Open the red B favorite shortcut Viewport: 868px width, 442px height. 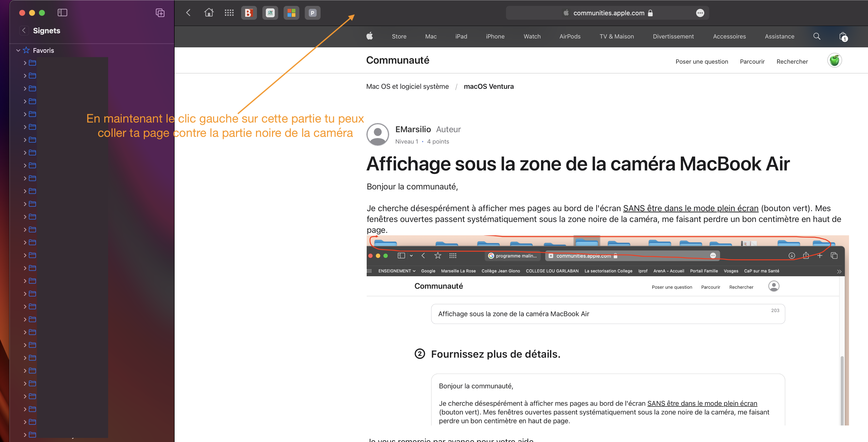pyautogui.click(x=249, y=13)
